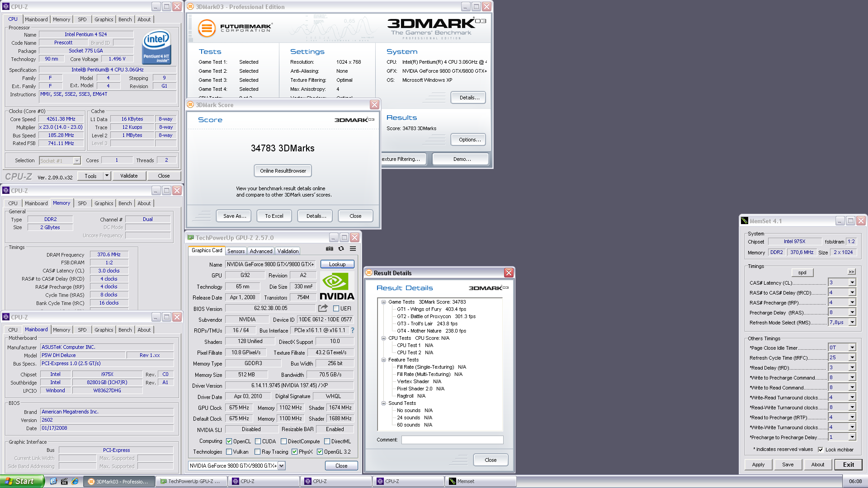Click the Lookup button in GPU-Z

click(337, 264)
